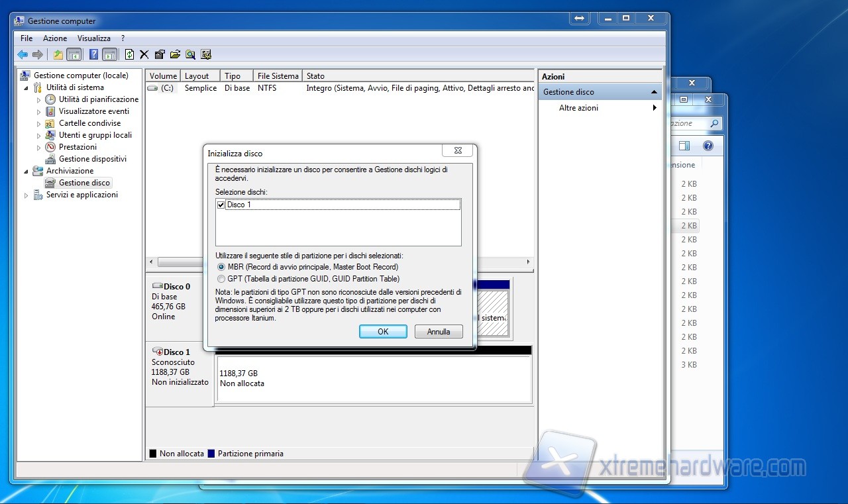Click the Up one level folder icon
848x504 pixels.
tap(58, 55)
